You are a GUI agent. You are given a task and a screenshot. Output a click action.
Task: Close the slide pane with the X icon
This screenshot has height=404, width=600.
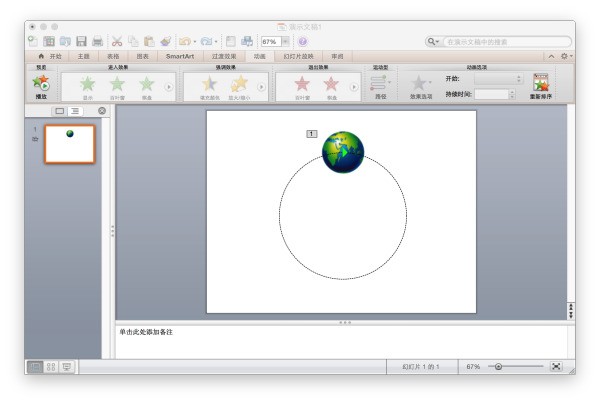pyautogui.click(x=101, y=111)
